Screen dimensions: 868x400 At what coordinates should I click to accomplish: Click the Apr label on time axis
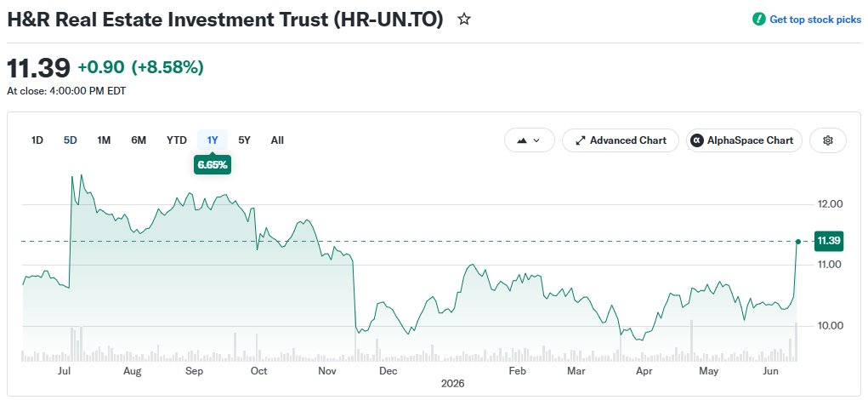pos(644,370)
